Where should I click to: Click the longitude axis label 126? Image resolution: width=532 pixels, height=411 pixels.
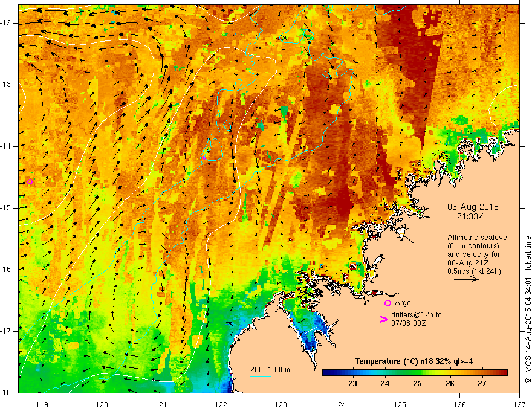click(459, 404)
